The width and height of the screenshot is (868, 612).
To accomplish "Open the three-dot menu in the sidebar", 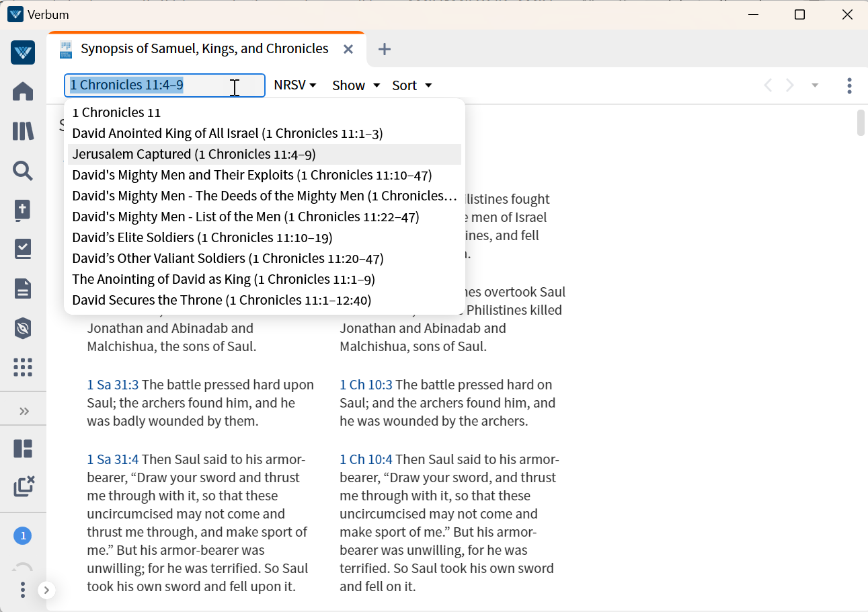I will (x=23, y=590).
